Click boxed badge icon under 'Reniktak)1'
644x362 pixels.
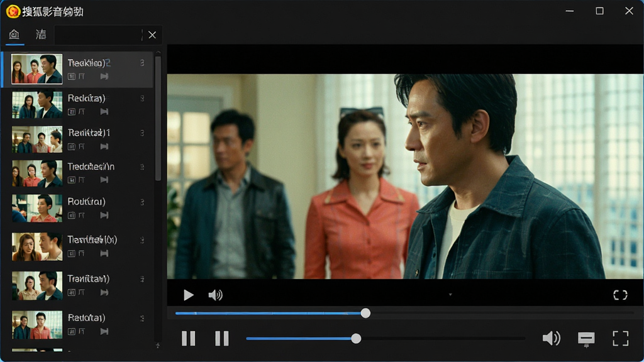[x=72, y=146]
